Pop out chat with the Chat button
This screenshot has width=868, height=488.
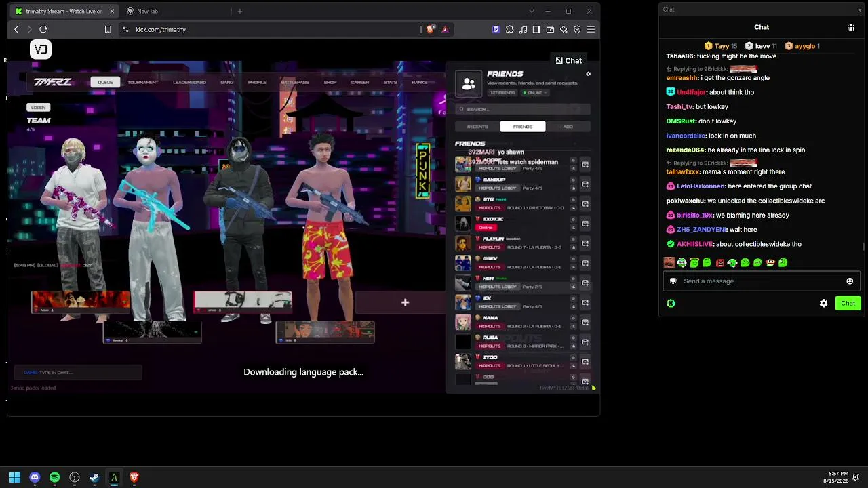569,60
